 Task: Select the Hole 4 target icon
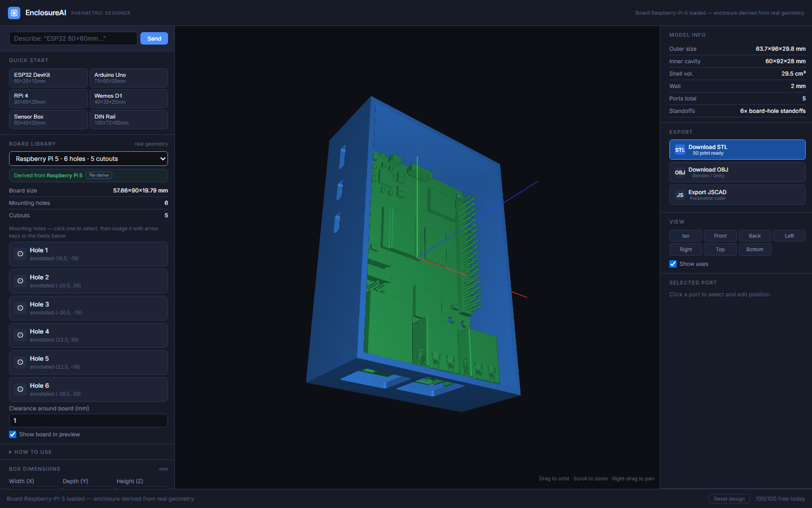point(20,335)
